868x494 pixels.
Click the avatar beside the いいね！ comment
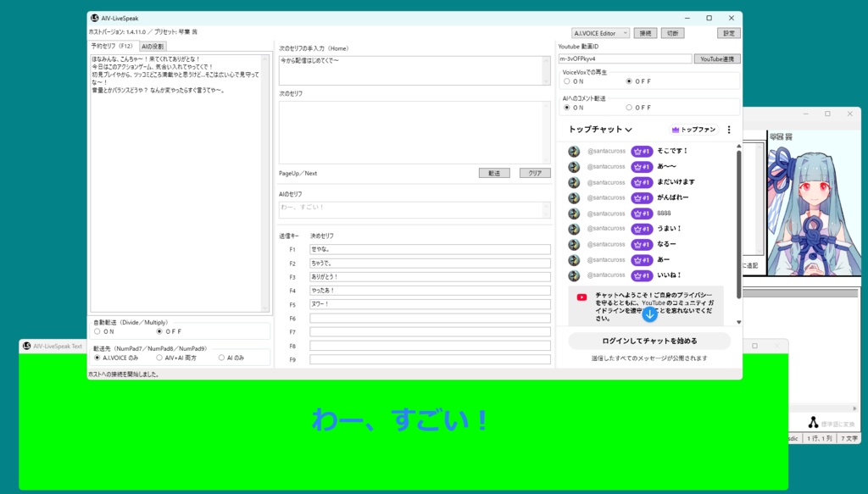574,275
